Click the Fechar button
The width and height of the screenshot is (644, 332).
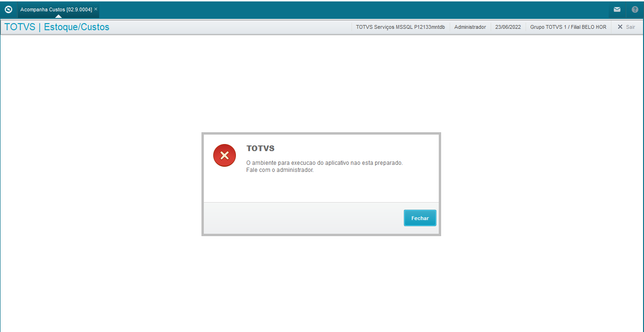[420, 218]
